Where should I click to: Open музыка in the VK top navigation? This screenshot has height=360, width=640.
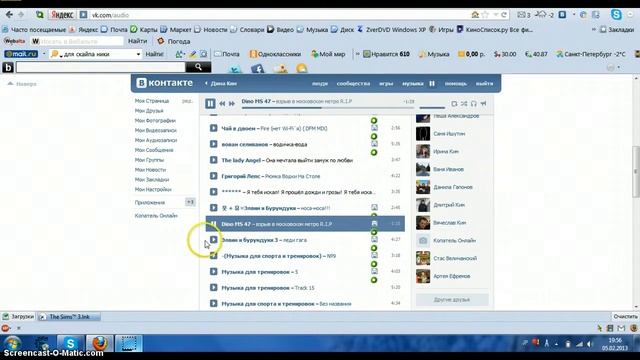[413, 83]
